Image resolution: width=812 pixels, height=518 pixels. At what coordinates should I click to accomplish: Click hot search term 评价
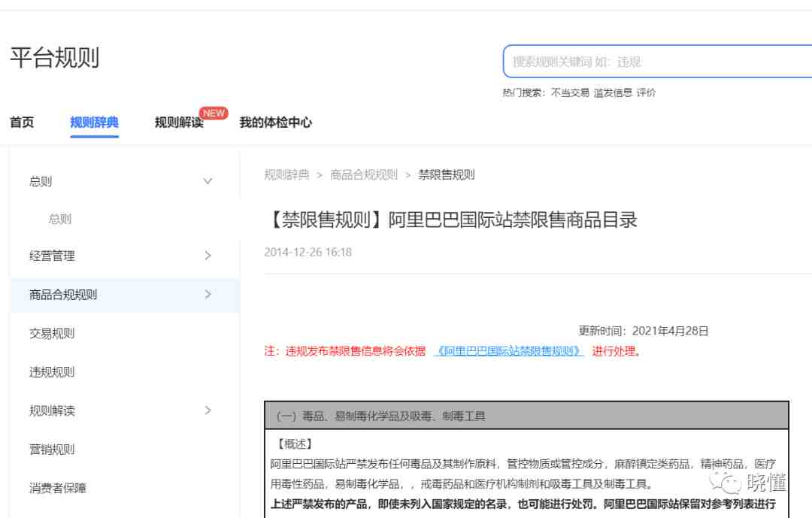pos(646,92)
